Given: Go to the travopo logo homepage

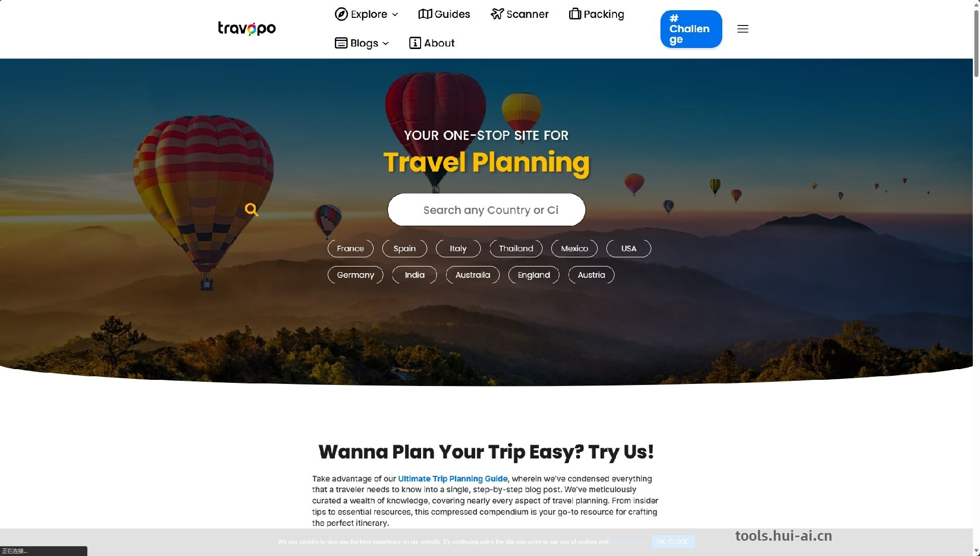Looking at the screenshot, I should pos(247,28).
